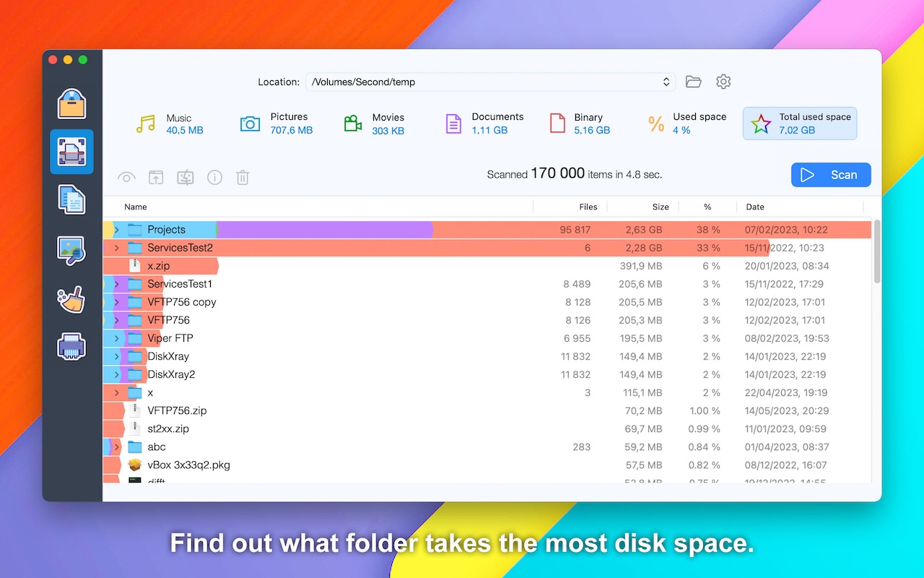
Task: Click the trash delete toolbar icon
Action: (x=243, y=177)
